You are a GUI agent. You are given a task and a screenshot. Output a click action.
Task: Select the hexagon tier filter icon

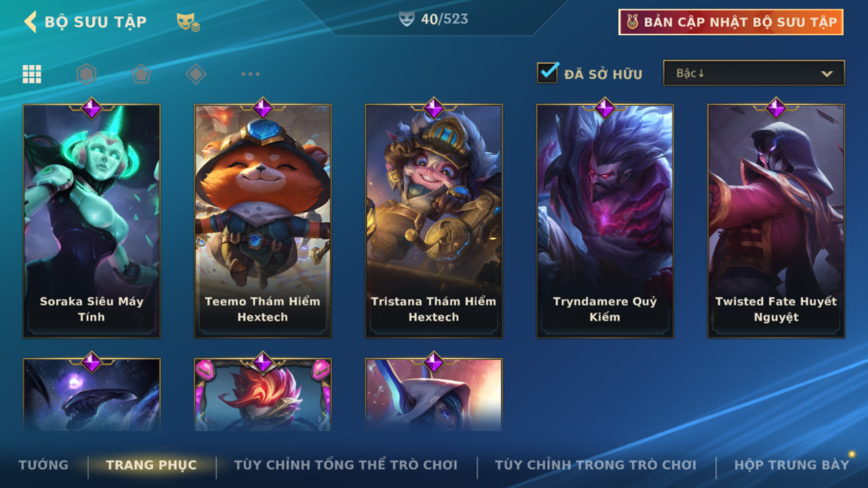[x=87, y=74]
